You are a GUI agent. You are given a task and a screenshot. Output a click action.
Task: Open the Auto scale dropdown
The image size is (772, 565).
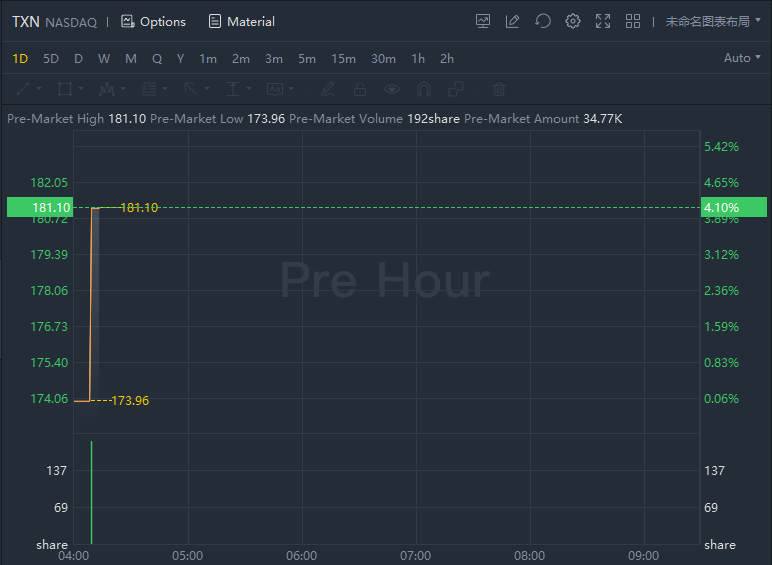tap(742, 58)
